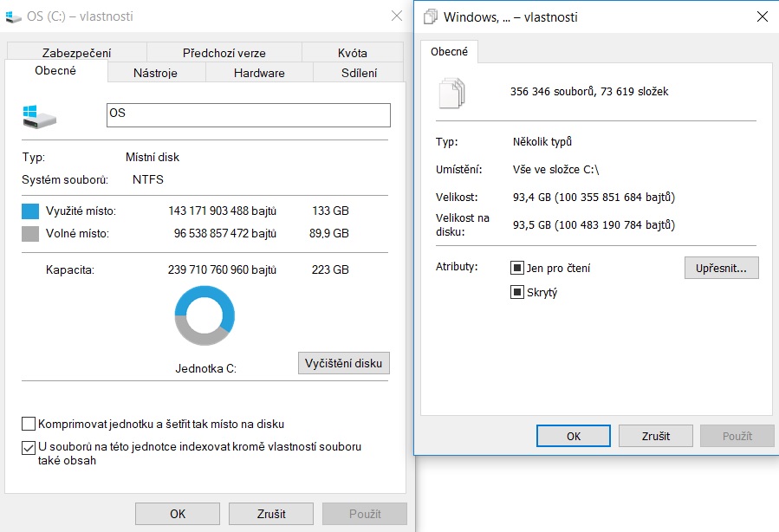Click OK in the Windows properties window
779x532 pixels.
(574, 436)
